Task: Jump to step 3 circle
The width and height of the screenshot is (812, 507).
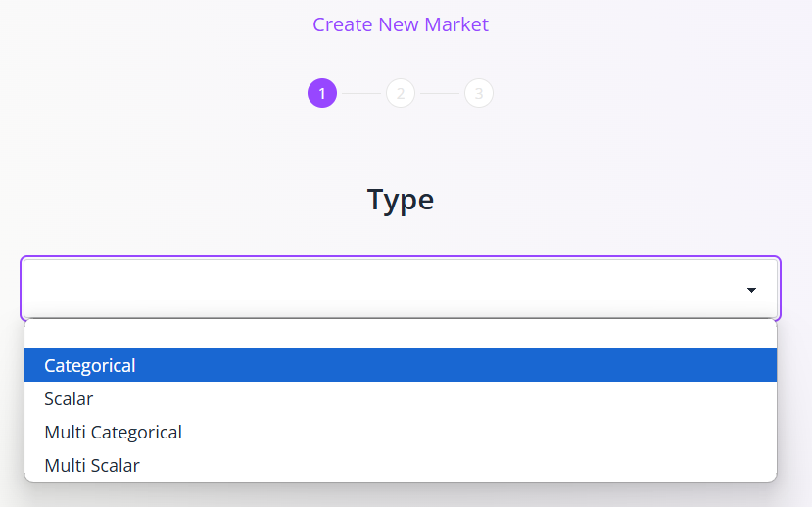Action: 479,93
